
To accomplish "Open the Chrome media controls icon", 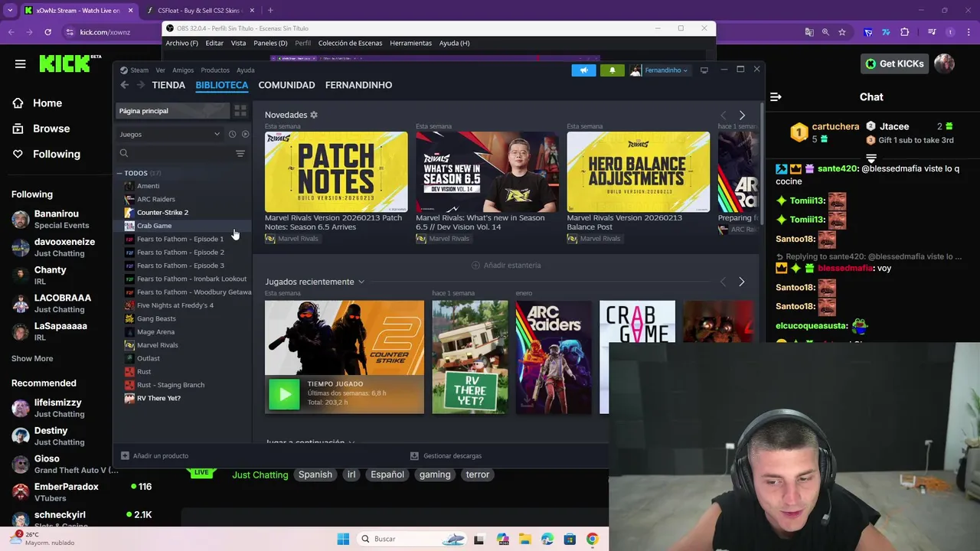I will click(x=932, y=32).
